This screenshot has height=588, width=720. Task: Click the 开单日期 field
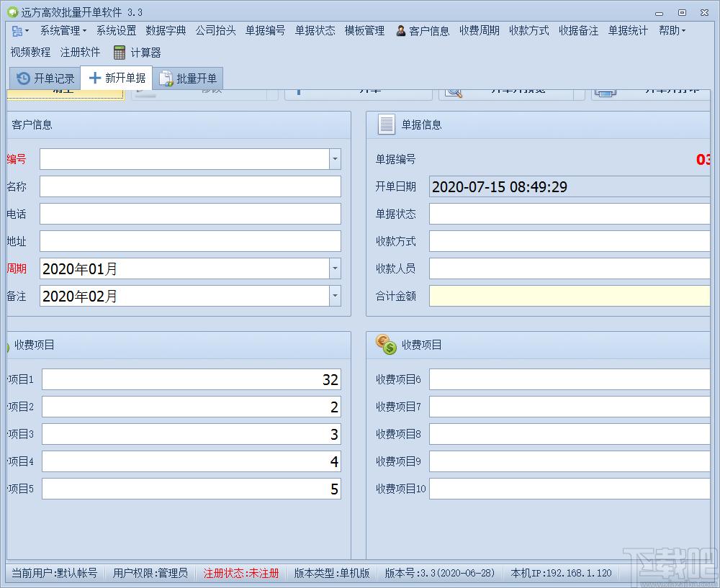click(570, 186)
